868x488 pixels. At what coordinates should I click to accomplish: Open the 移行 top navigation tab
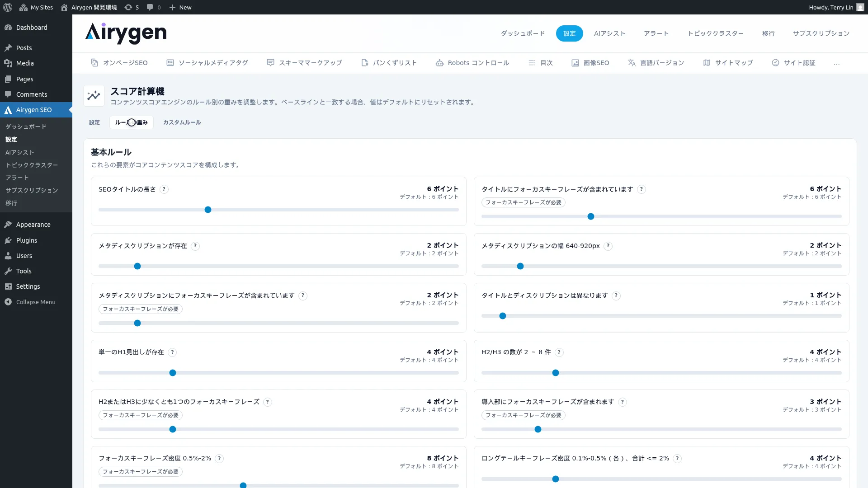click(769, 33)
